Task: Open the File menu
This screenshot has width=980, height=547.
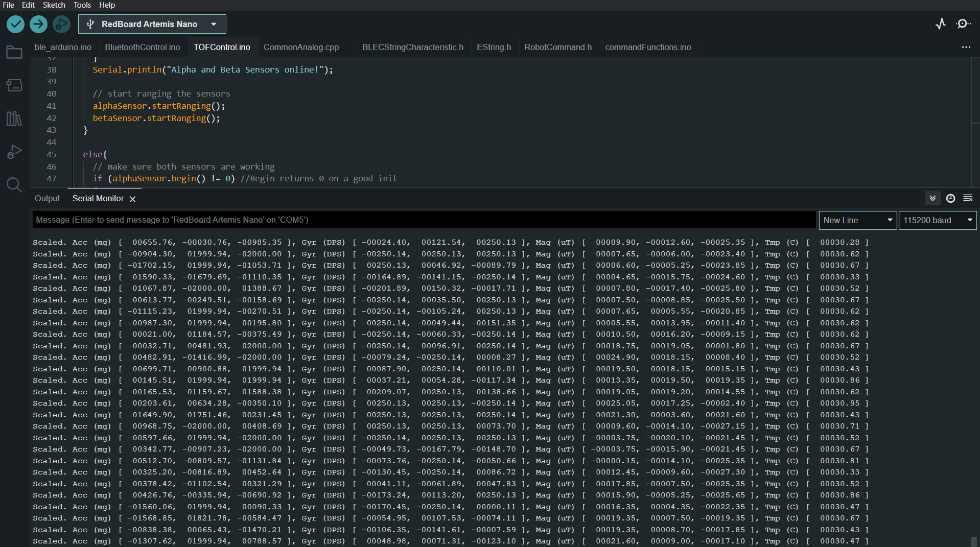Action: 9,5
